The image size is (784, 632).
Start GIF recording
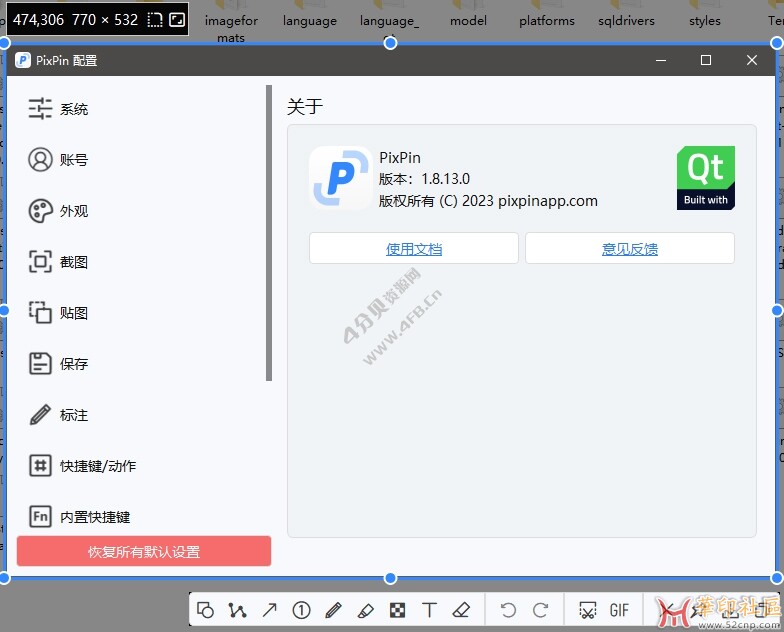point(619,610)
